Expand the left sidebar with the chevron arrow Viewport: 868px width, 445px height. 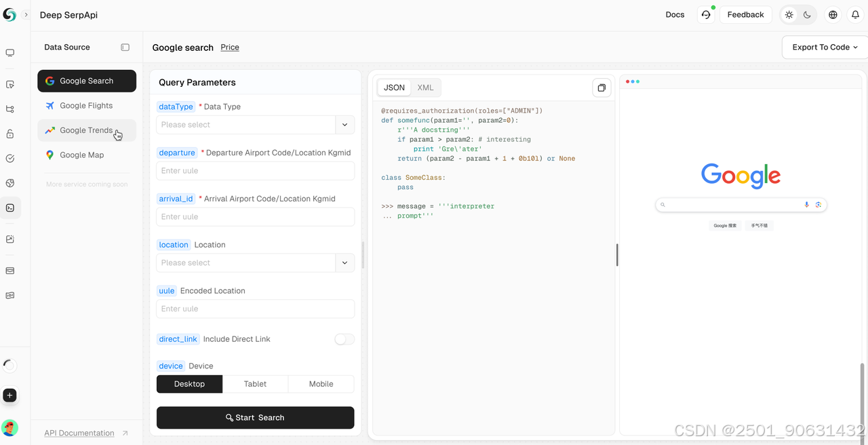tap(26, 15)
